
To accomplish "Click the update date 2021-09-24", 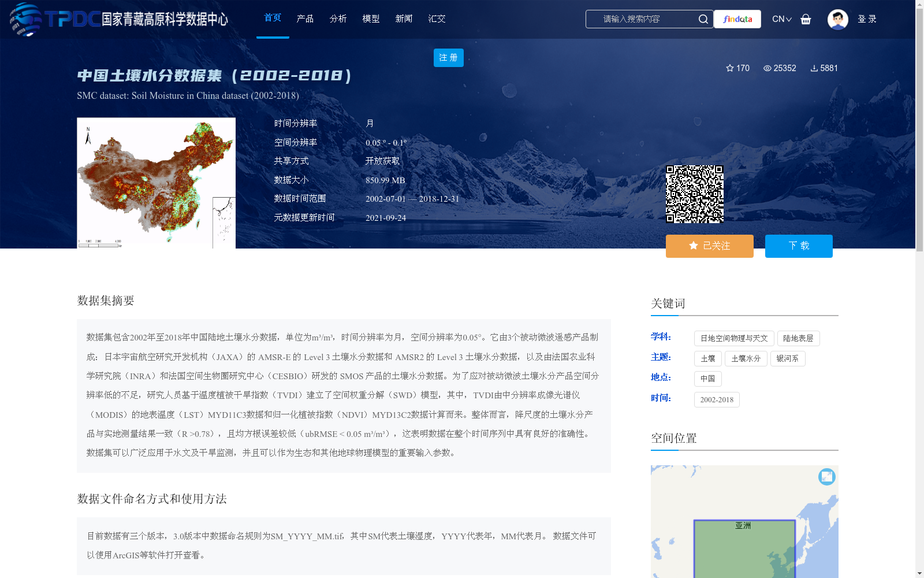I will 386,218.
